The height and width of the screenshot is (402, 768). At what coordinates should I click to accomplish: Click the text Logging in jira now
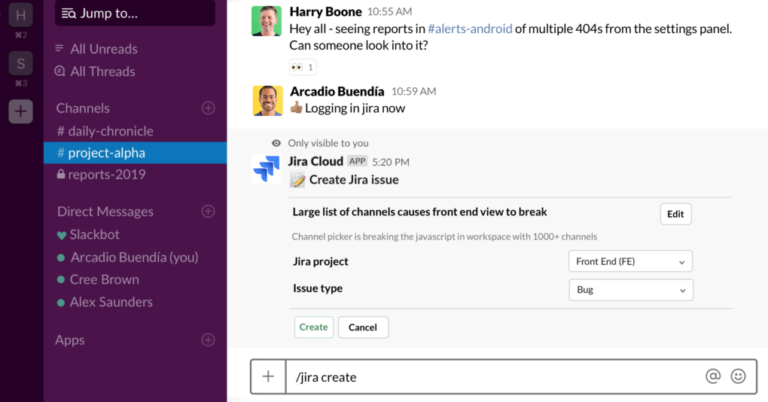pyautogui.click(x=355, y=108)
